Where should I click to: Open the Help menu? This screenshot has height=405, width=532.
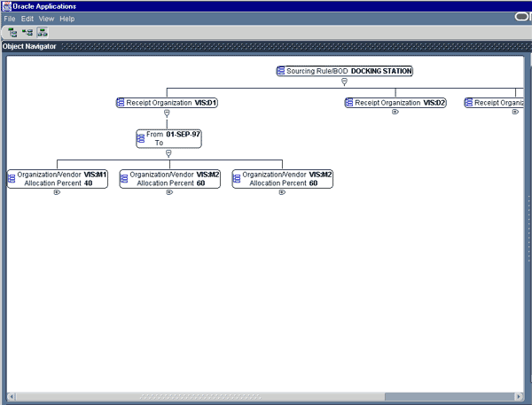coord(67,19)
